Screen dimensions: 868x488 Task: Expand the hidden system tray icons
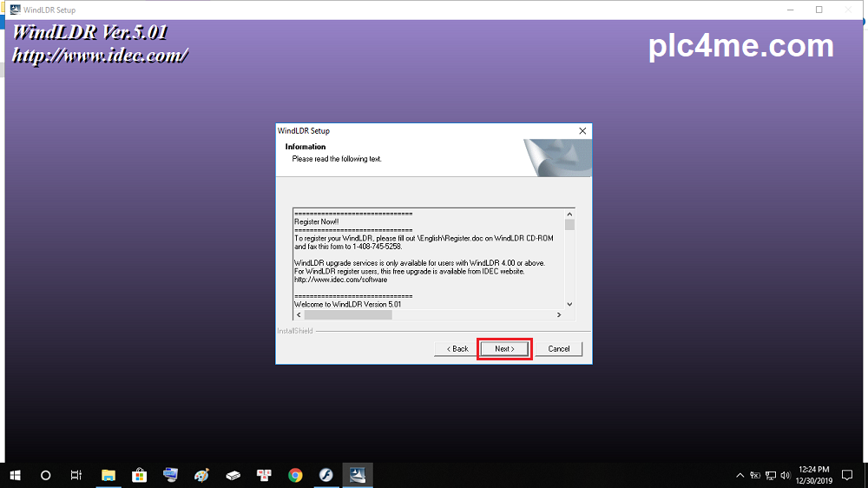pos(740,475)
